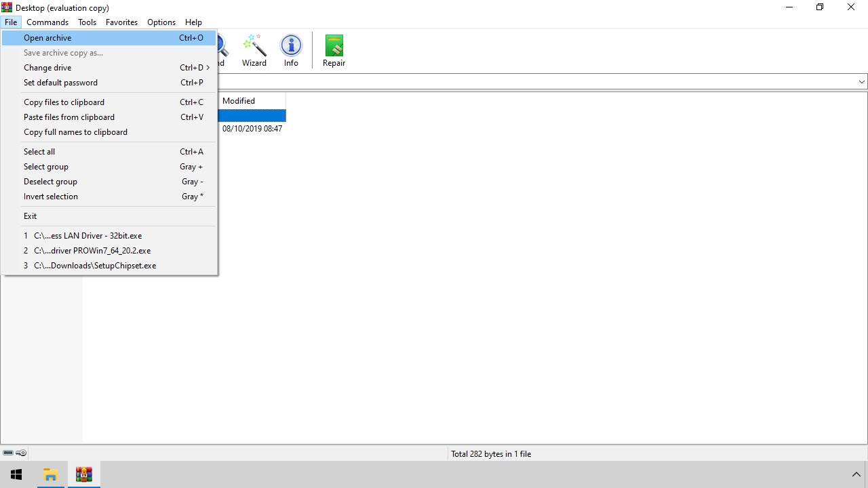Screen dimensions: 868x488
Task: Choose Select all from File menu
Action: [x=109, y=152]
